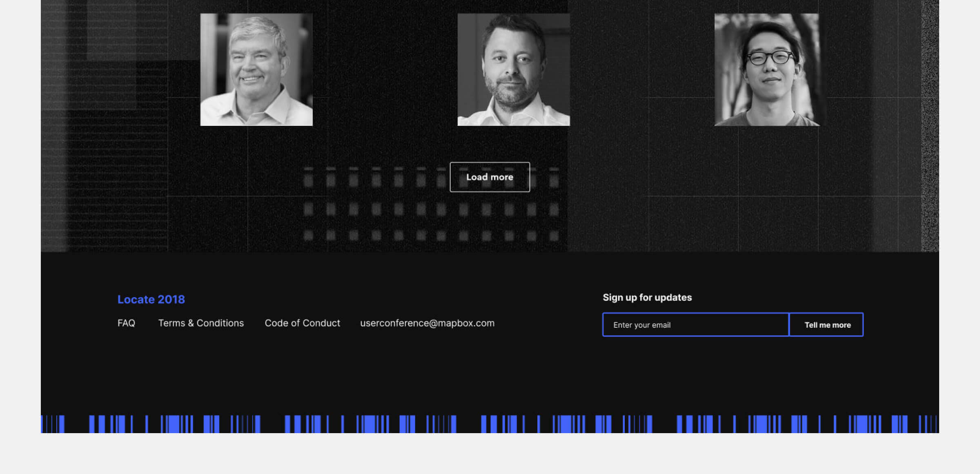This screenshot has width=980, height=474.
Task: Click the Tell me more button
Action: pos(827,325)
